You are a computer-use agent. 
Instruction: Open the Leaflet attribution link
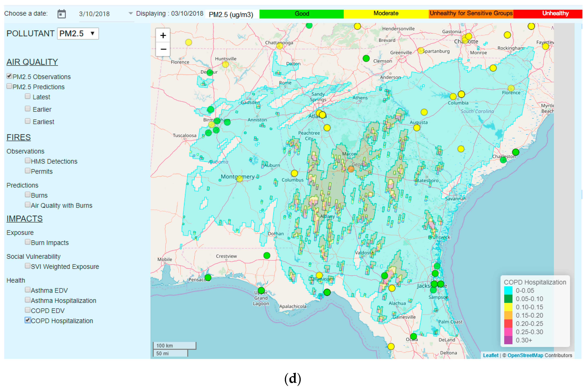point(490,355)
